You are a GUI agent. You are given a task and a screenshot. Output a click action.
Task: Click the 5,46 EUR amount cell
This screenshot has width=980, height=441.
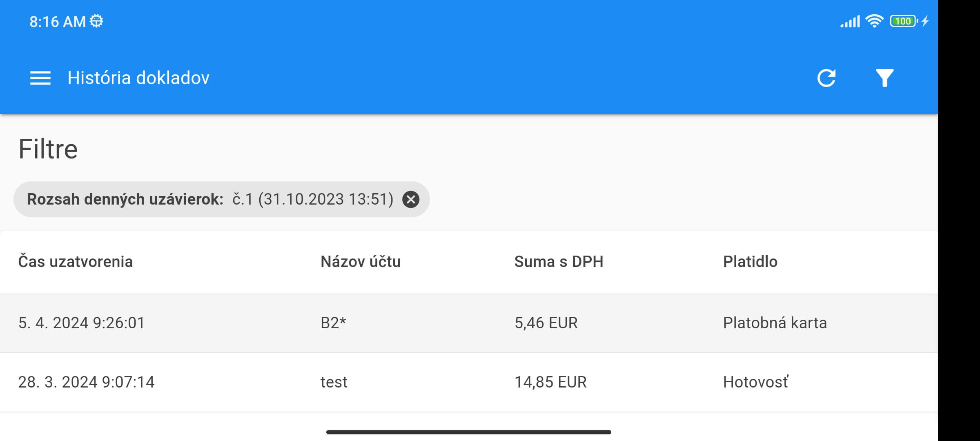tap(546, 323)
